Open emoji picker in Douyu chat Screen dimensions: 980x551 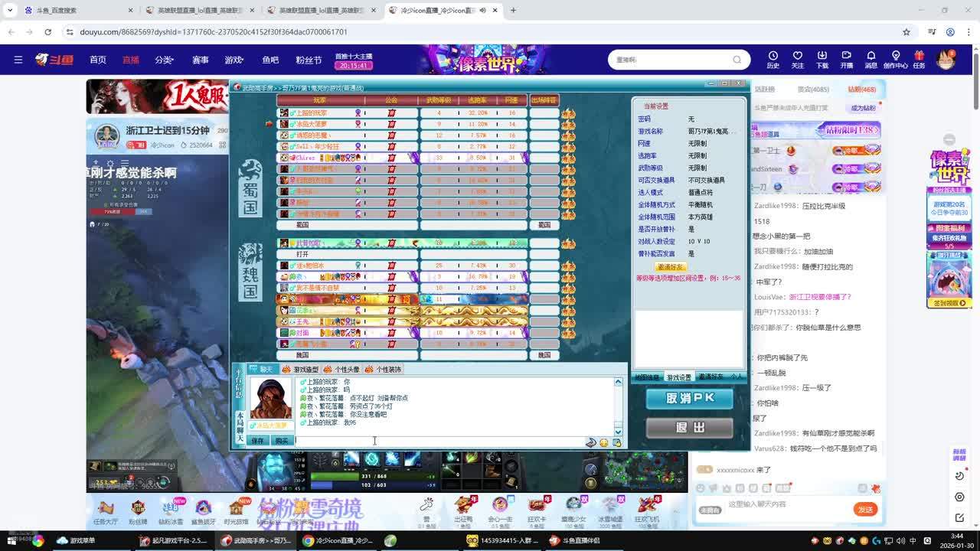[700, 488]
